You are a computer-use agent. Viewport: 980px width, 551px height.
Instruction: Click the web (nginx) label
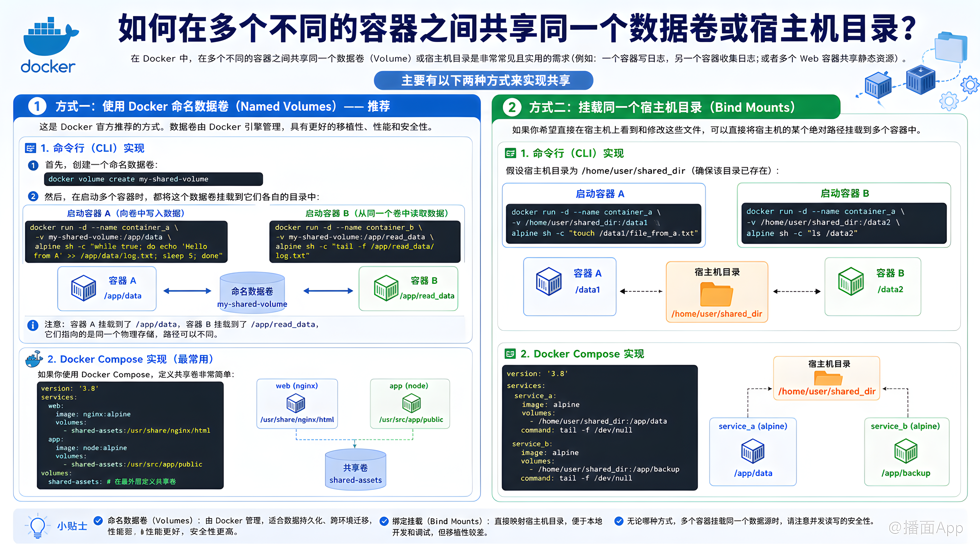tap(297, 386)
